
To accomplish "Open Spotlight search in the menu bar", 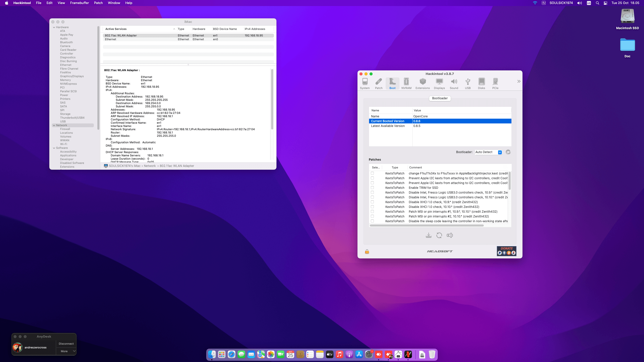I will point(597,3).
